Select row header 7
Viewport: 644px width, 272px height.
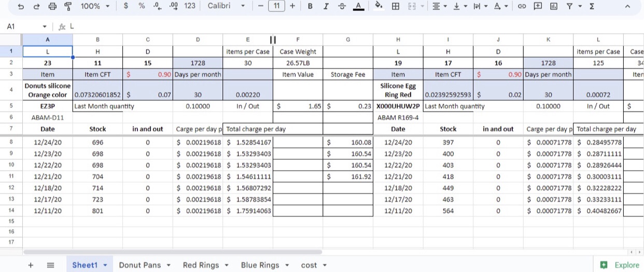11,129
